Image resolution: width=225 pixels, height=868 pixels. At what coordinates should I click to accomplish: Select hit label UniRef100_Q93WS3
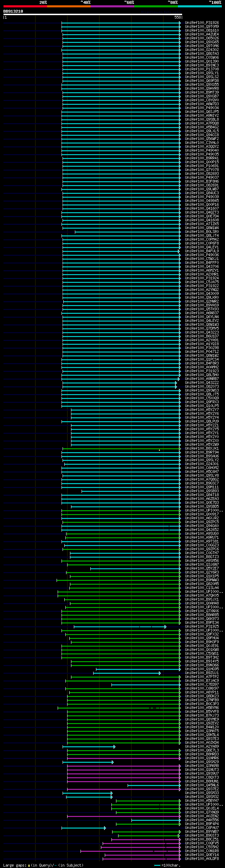pyautogui.click(x=202, y=390)
